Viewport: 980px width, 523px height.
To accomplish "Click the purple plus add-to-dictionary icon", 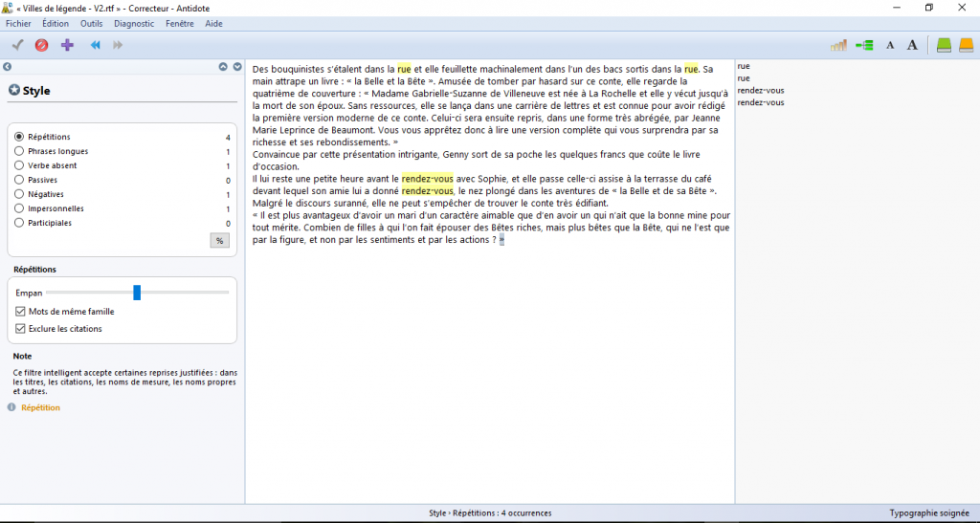I will click(x=67, y=45).
